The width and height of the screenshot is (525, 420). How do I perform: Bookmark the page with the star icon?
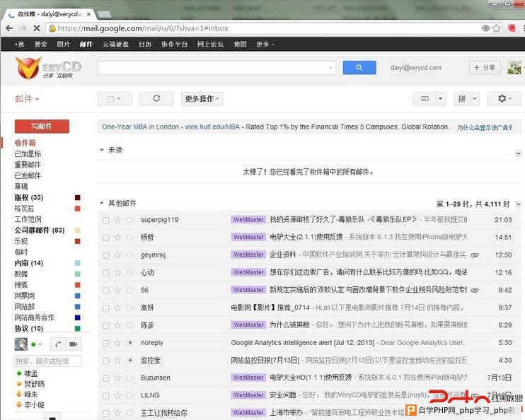pyautogui.click(x=497, y=28)
